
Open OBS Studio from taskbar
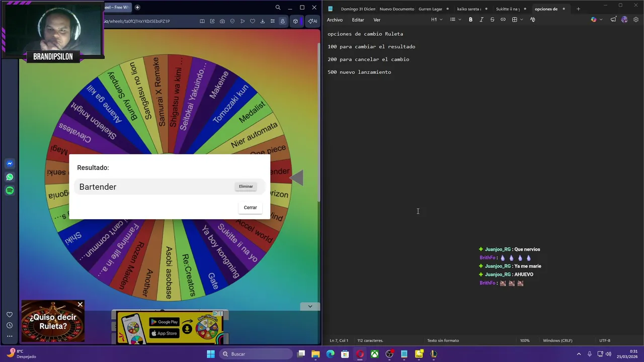click(389, 354)
